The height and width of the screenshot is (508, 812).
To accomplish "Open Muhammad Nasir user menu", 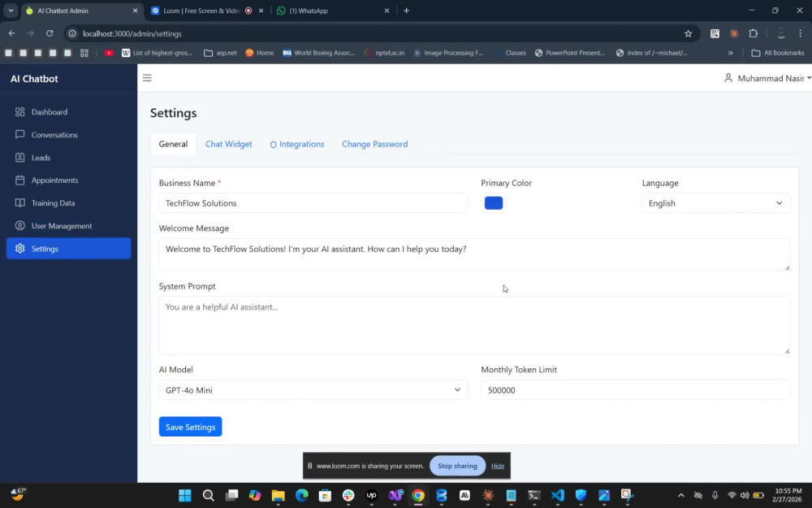I will pos(767,78).
